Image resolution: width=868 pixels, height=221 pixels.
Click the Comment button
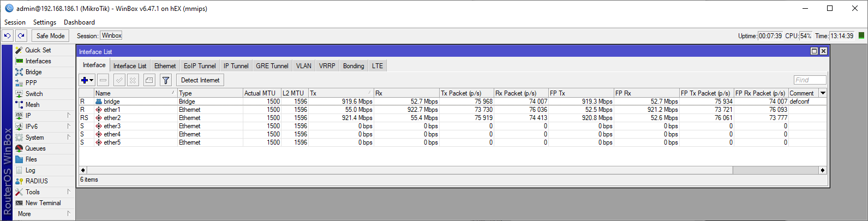pyautogui.click(x=149, y=80)
